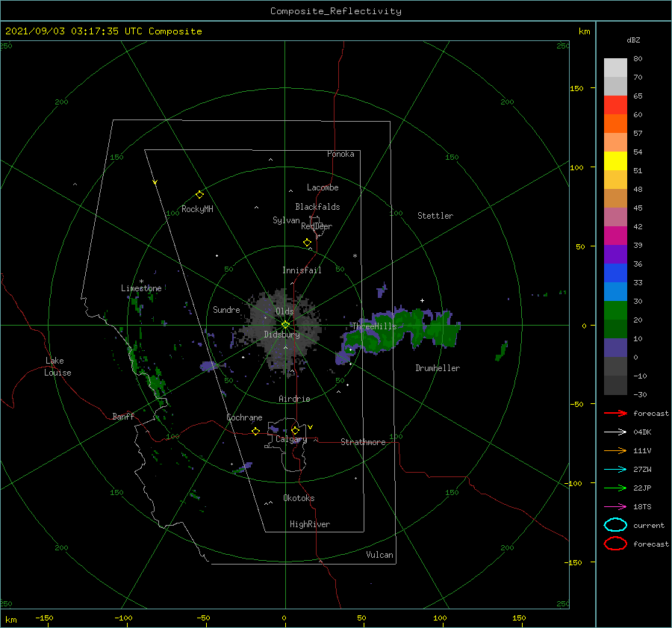Click the 150 label on the right km axis
This screenshot has height=628, width=672.
point(576,88)
